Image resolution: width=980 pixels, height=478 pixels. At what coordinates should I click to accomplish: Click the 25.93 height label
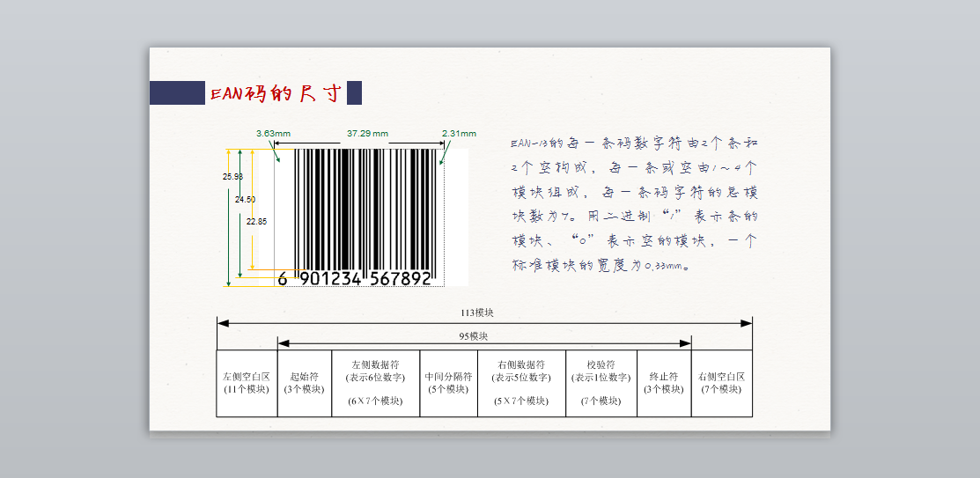232,176
